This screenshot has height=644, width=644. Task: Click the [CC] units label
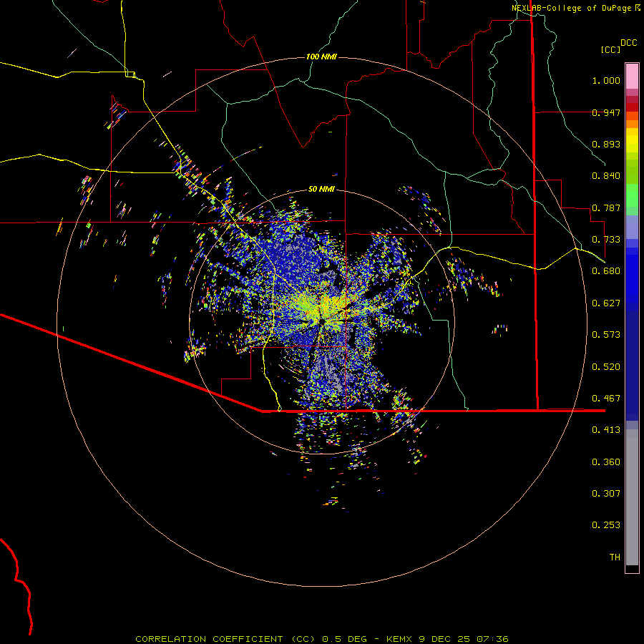pyautogui.click(x=610, y=49)
